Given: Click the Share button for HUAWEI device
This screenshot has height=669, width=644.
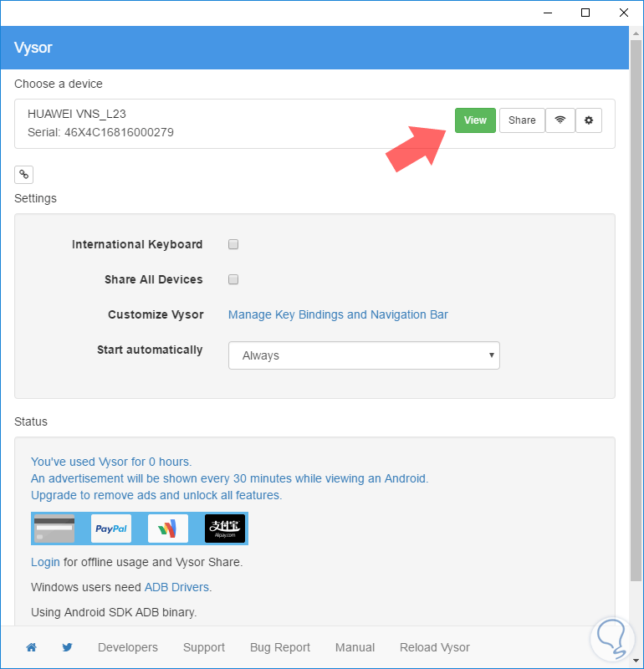Looking at the screenshot, I should (522, 120).
